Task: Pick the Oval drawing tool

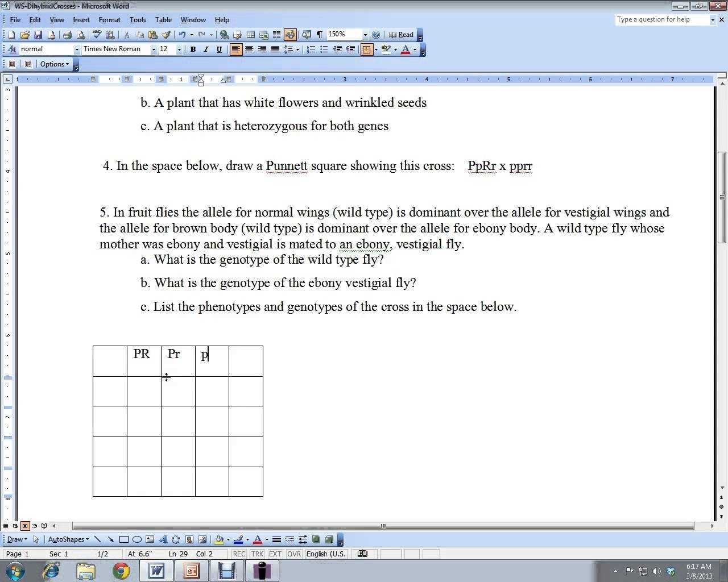Action: click(x=137, y=539)
